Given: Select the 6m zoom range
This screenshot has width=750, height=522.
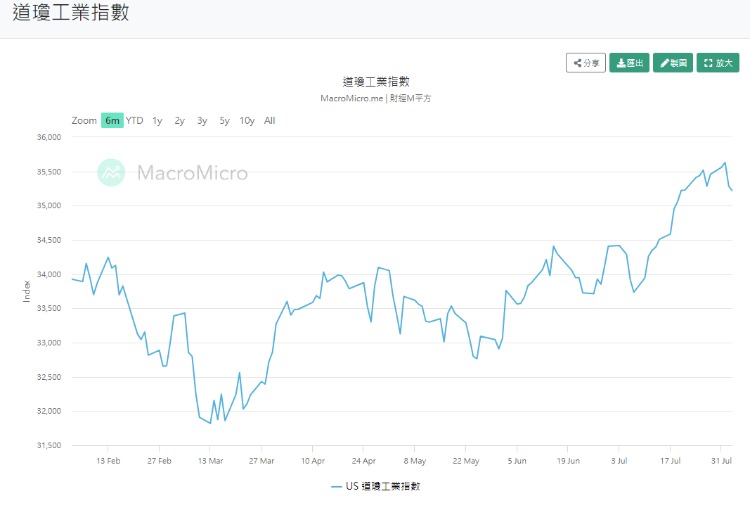Looking at the screenshot, I should pos(112,121).
